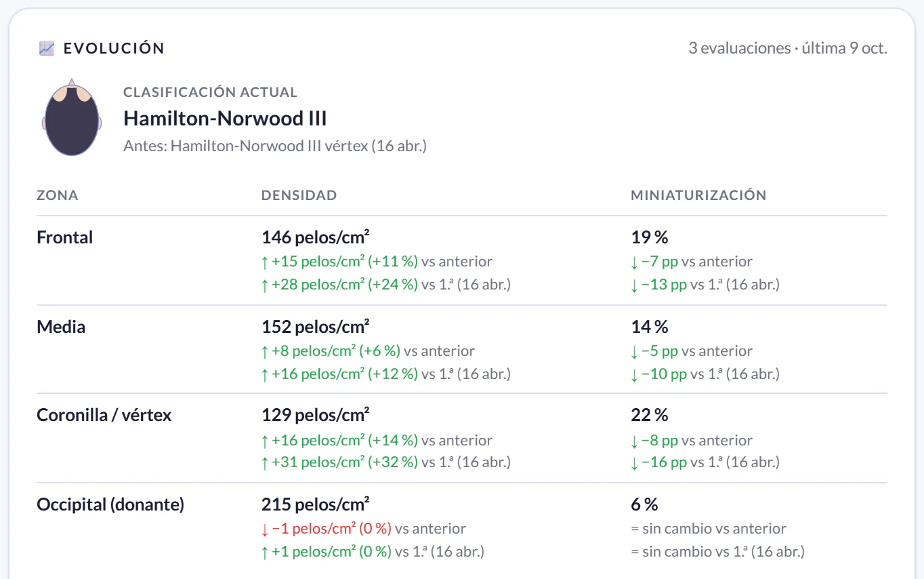
Task: Click the ZONA column header
Action: pyautogui.click(x=58, y=195)
